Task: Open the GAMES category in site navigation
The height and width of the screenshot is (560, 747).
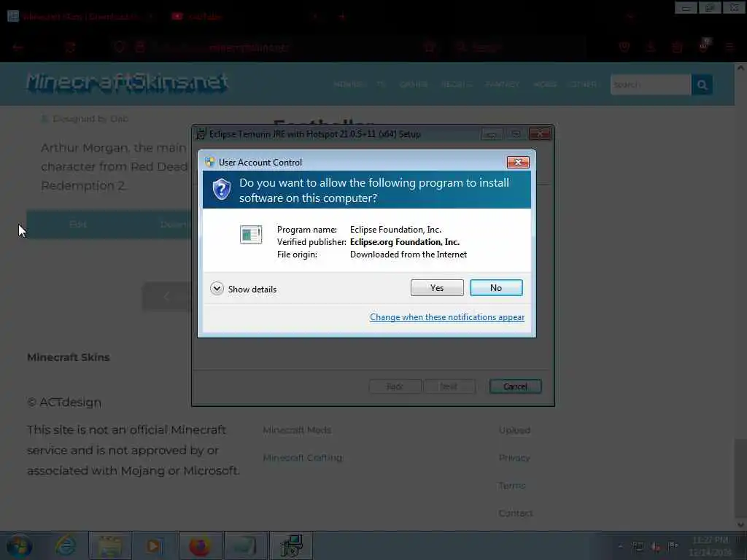Action: [413, 85]
